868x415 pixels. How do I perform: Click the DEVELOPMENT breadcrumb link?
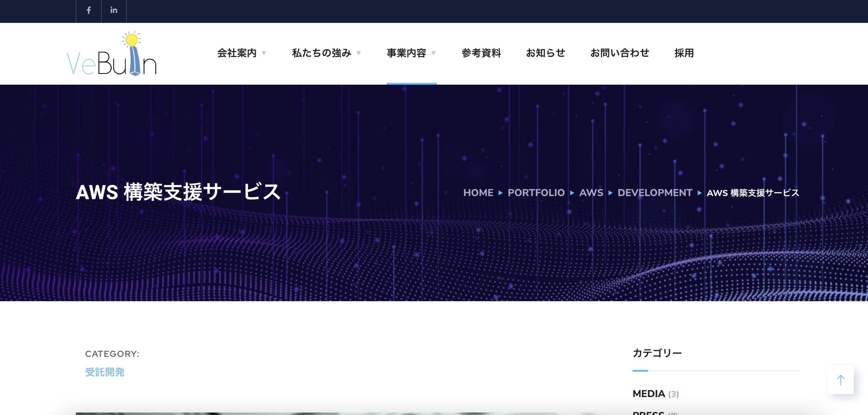pyautogui.click(x=655, y=193)
